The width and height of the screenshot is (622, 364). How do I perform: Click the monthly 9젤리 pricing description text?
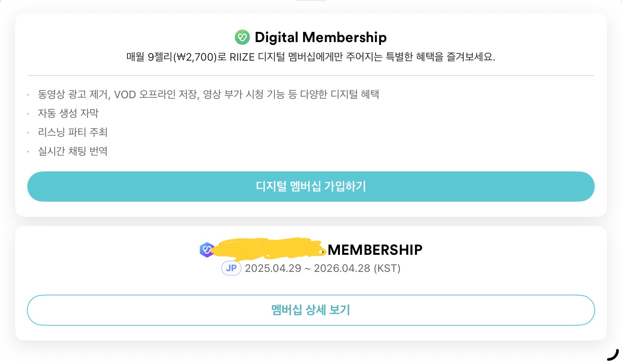click(311, 58)
